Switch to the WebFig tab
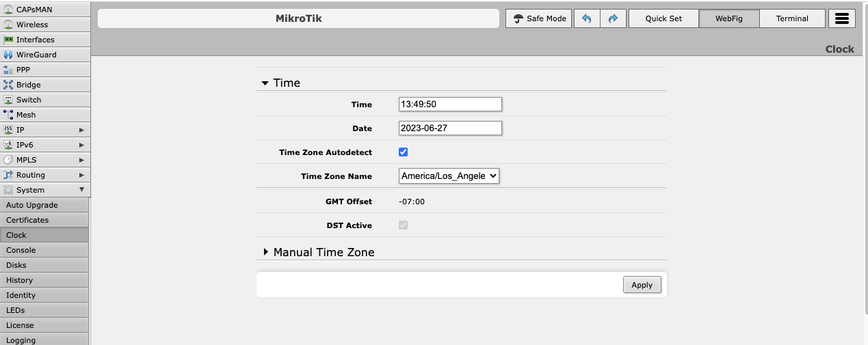Image resolution: width=868 pixels, height=345 pixels. (729, 18)
